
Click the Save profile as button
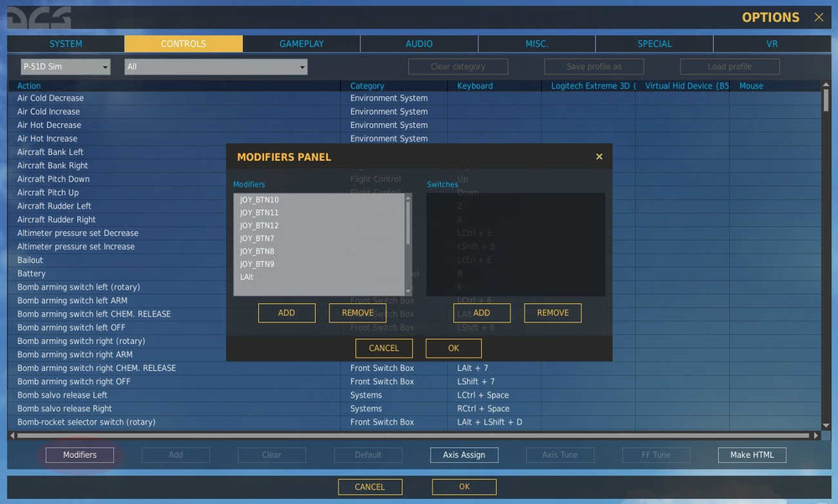594,67
